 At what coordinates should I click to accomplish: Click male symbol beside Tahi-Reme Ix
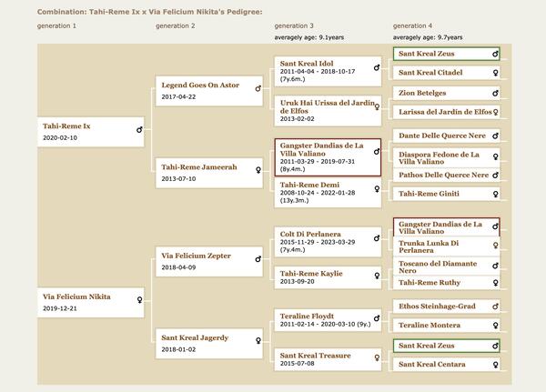click(x=138, y=129)
